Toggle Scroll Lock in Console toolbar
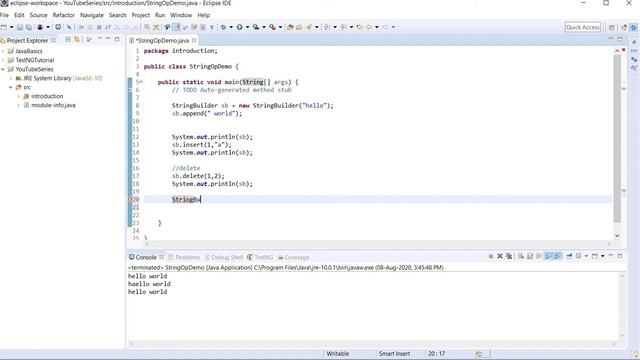The image size is (640, 360). pyautogui.click(x=530, y=256)
